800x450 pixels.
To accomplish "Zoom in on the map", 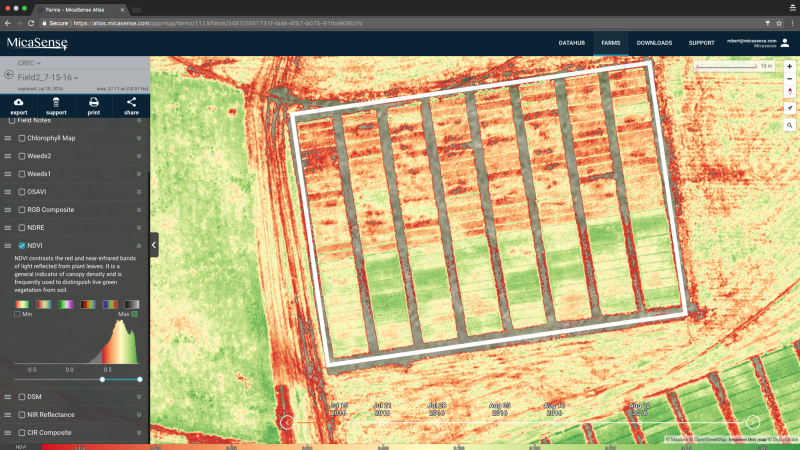I will (x=789, y=66).
